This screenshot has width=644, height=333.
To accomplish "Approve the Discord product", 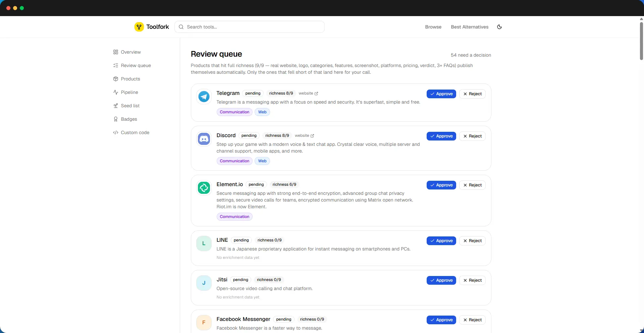I will (x=441, y=136).
